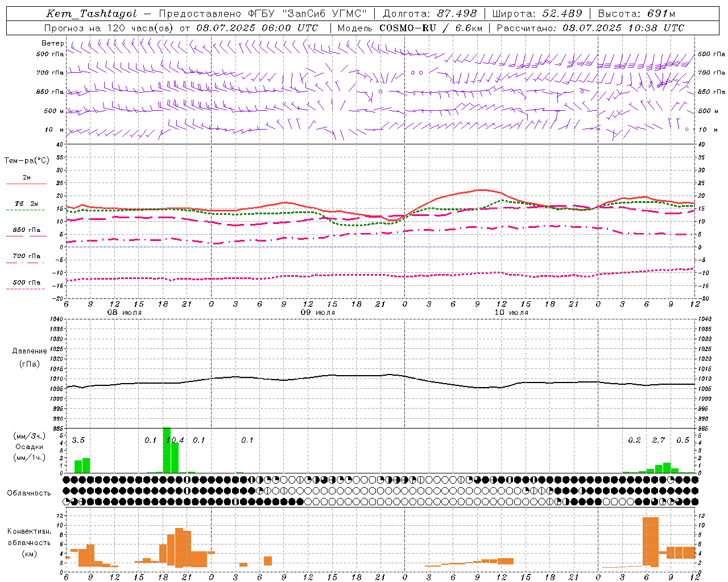Click the left '500 м' wind level label
The width and height of the screenshot is (728, 582).
tap(54, 111)
